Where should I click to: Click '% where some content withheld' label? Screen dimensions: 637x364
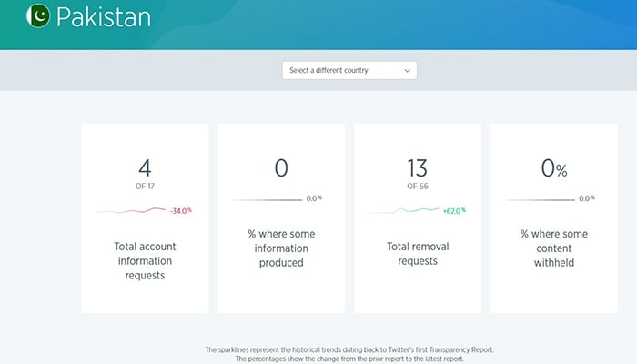(553, 248)
